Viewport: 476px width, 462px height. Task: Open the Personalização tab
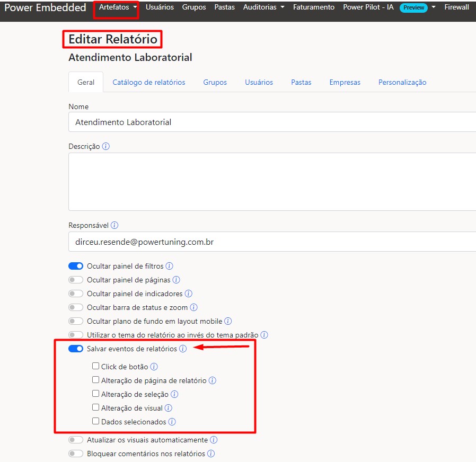(x=402, y=82)
